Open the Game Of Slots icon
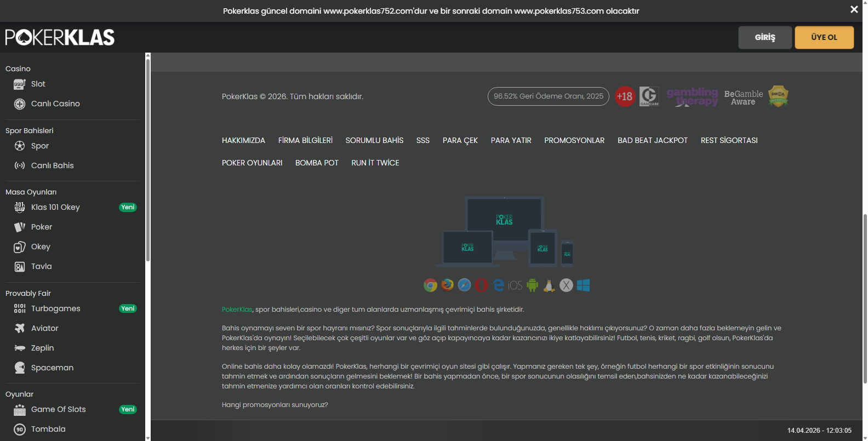 pyautogui.click(x=20, y=410)
